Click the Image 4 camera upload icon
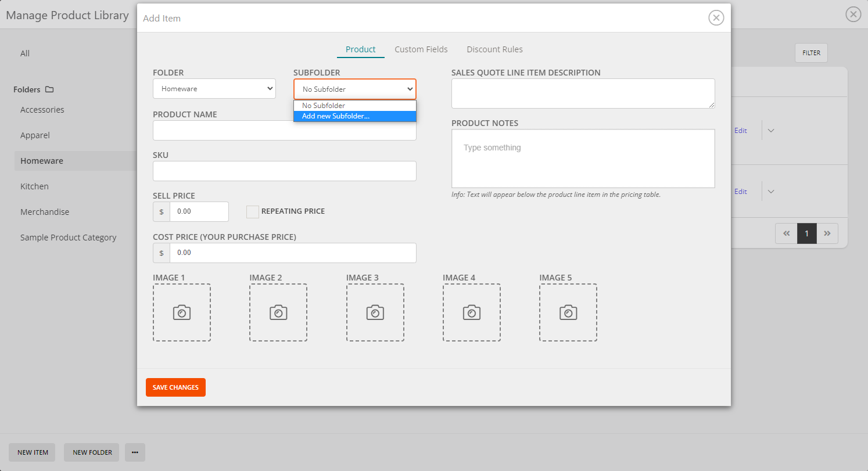This screenshot has height=471, width=868. point(471,312)
